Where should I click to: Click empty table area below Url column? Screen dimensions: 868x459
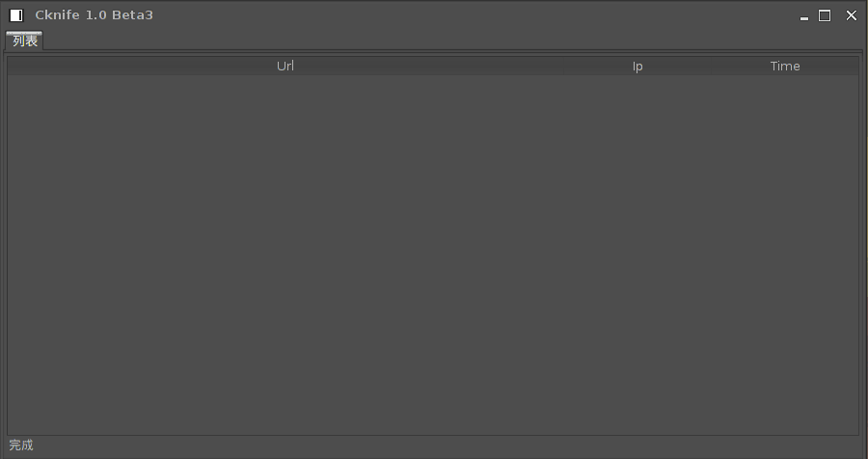(x=285, y=255)
